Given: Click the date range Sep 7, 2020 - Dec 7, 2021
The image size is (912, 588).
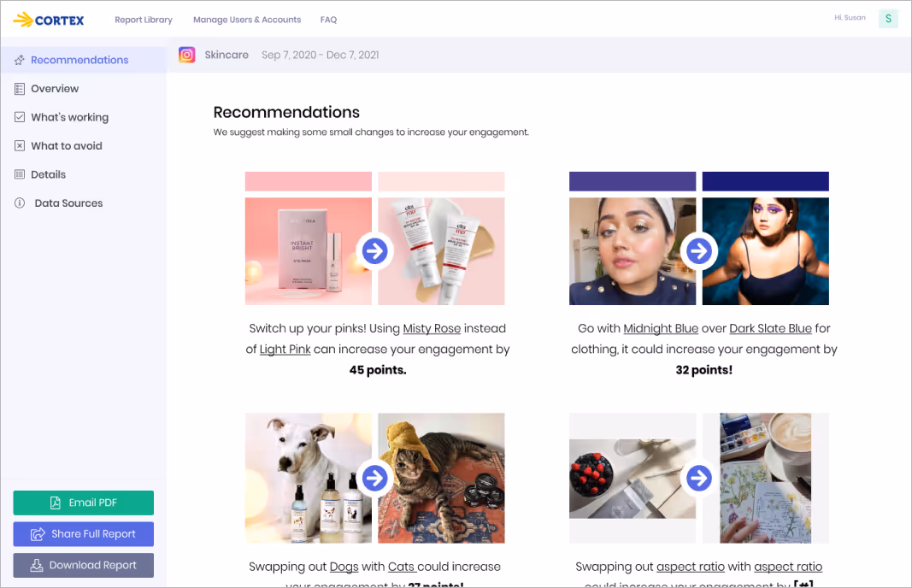Looking at the screenshot, I should click(x=320, y=55).
